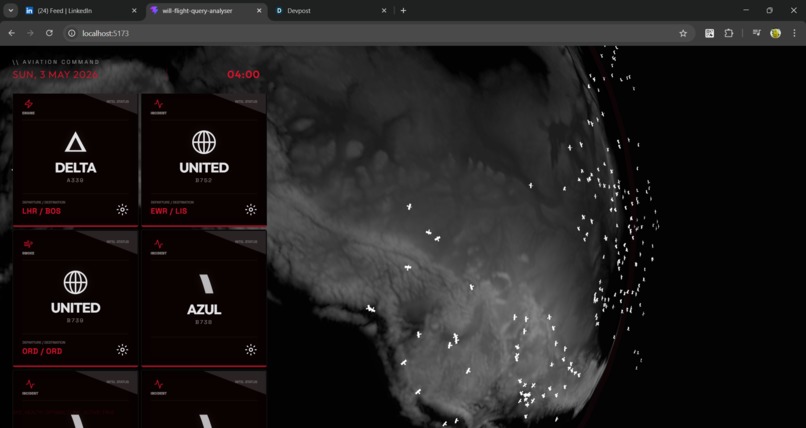Click the SUN, 3 MAY 2026 date
Image resolution: width=806 pixels, height=428 pixels.
tap(56, 75)
